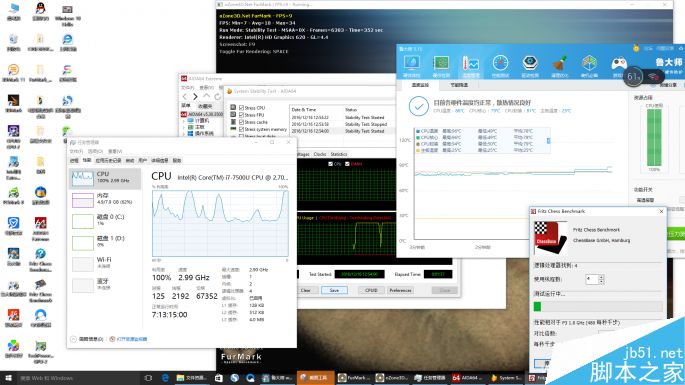Viewport: 685px width, 385px height.
Task: Expand the Operating System node in the AIDA64 tree
Action: coord(184,134)
